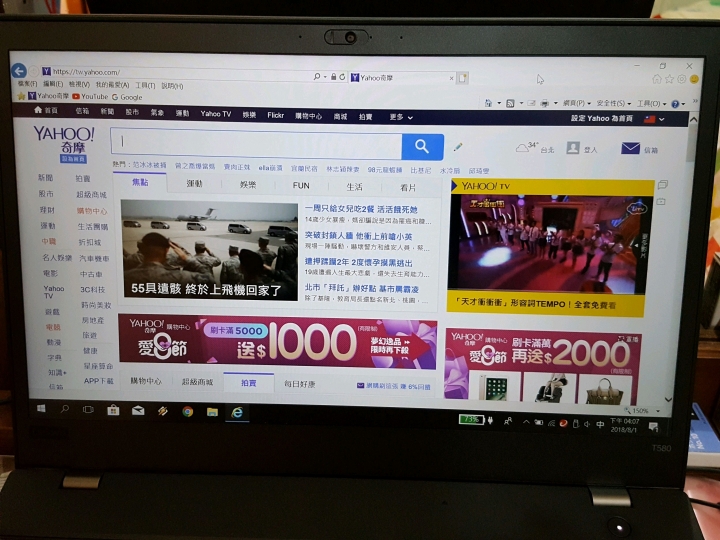Open the 安全性(S) dropdown menu
This screenshot has height=540, width=720.
(x=614, y=103)
